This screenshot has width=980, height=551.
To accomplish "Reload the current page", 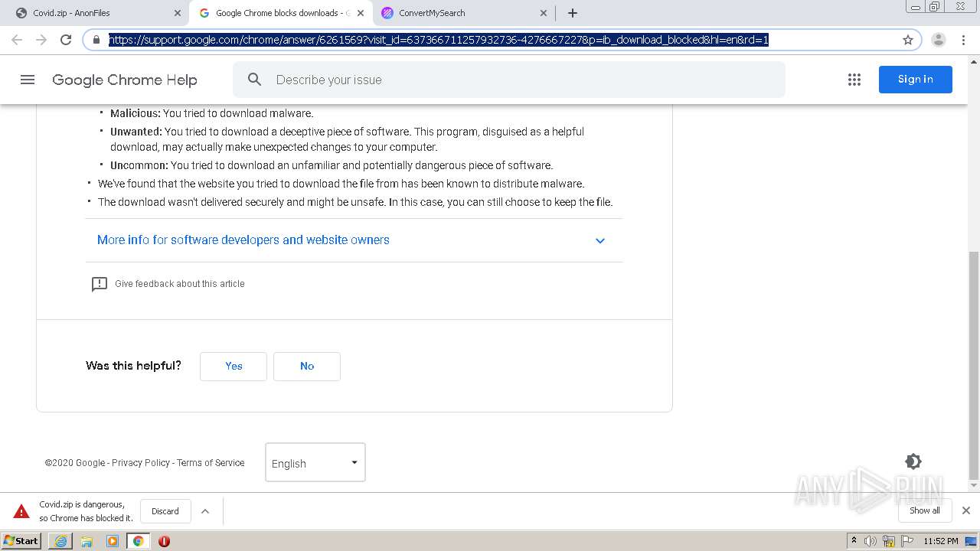I will coord(66,40).
